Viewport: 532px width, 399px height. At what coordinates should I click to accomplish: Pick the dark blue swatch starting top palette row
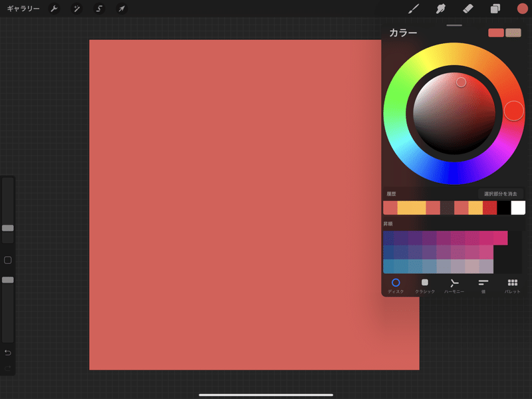point(388,238)
